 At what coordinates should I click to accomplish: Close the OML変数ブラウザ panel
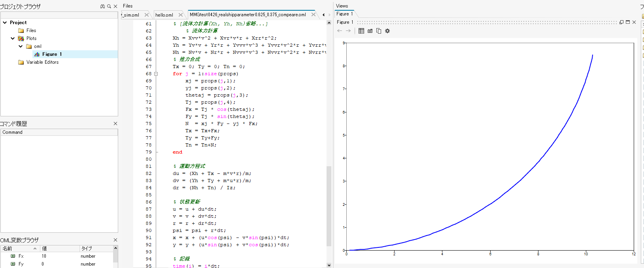(x=115, y=240)
